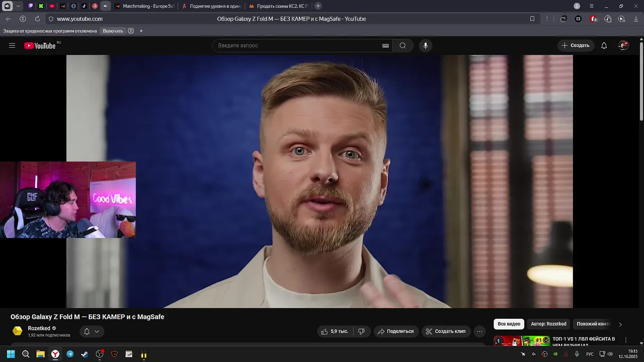Open browser main menu lines icon
The height and width of the screenshot is (362, 644).
point(592,6)
